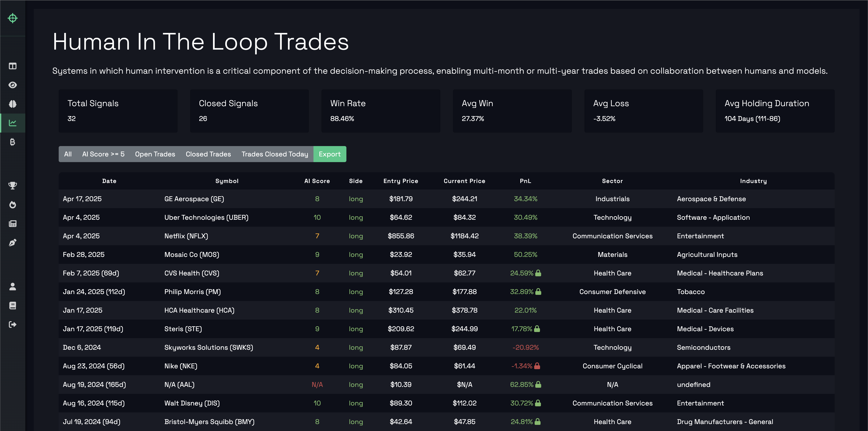Click the Avg Loss stat card
Screen dimensions: 868x431
tap(644, 111)
